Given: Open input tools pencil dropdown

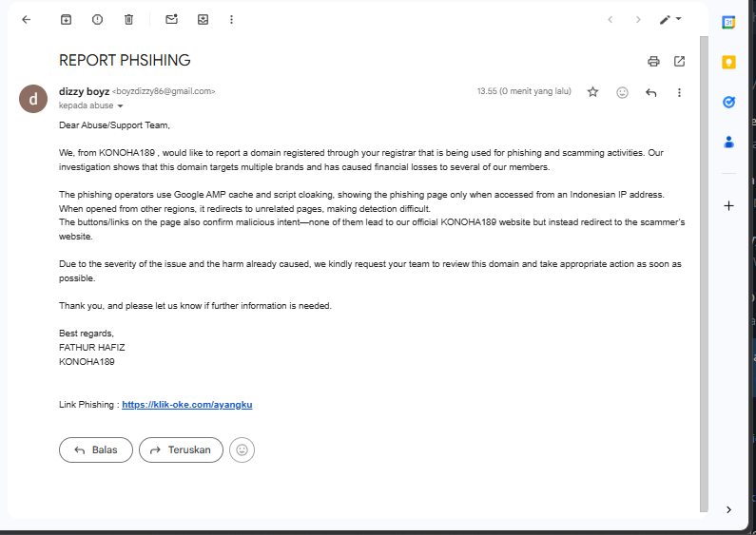Looking at the screenshot, I should tap(670, 19).
